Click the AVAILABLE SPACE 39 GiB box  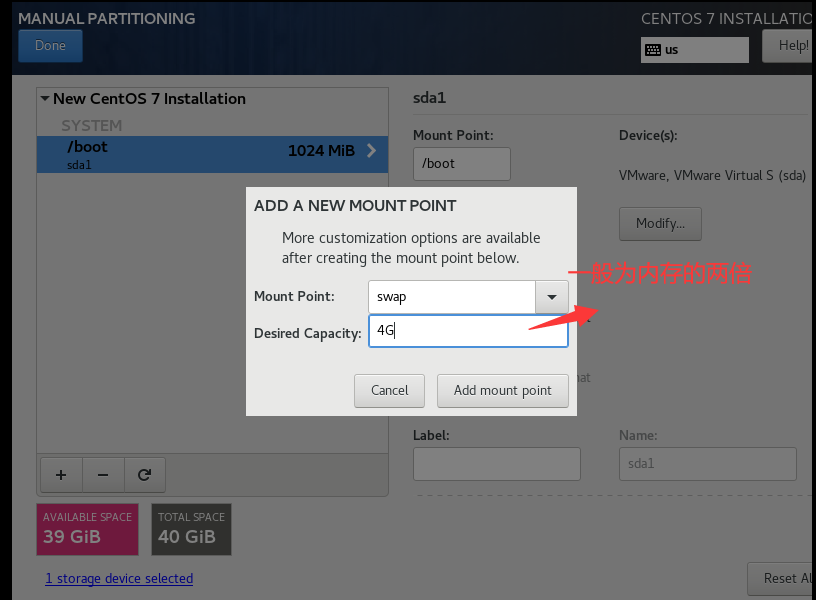pos(87,529)
